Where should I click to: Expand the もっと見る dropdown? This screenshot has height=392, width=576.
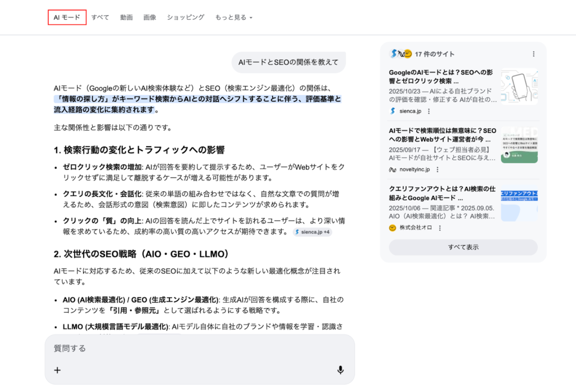click(233, 17)
